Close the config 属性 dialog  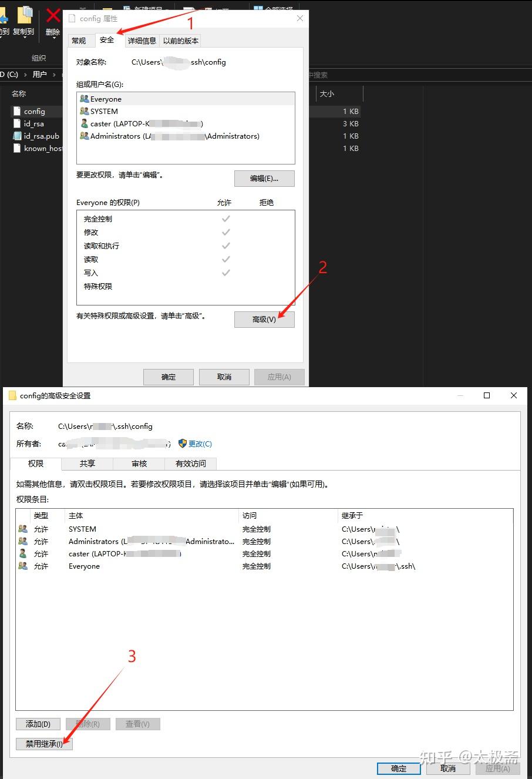click(x=300, y=18)
